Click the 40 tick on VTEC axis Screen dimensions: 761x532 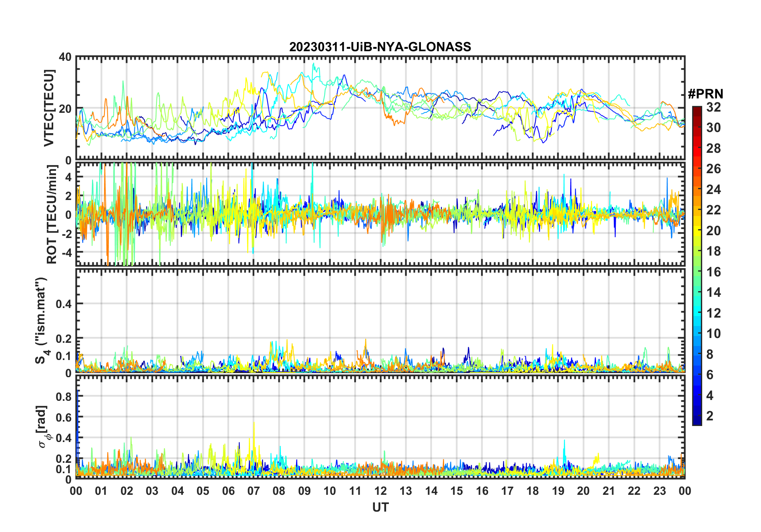65,57
